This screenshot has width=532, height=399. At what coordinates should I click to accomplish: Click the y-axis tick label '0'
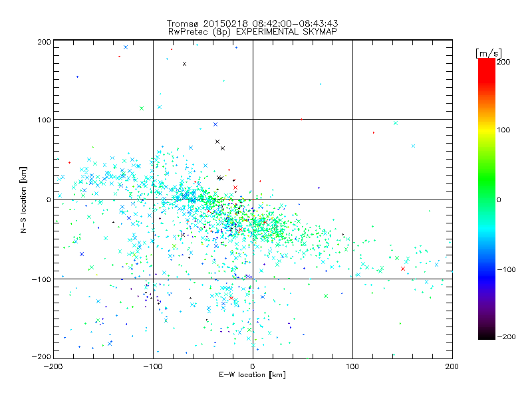click(49, 199)
